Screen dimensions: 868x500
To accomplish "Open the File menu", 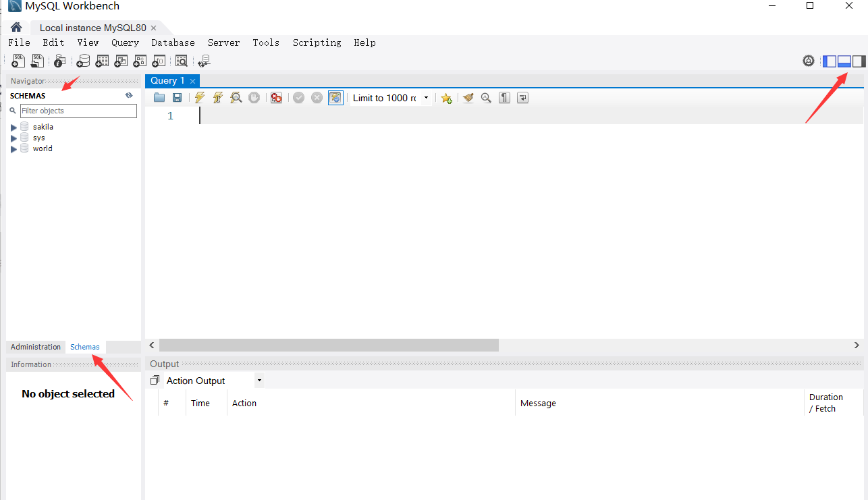I will [19, 43].
